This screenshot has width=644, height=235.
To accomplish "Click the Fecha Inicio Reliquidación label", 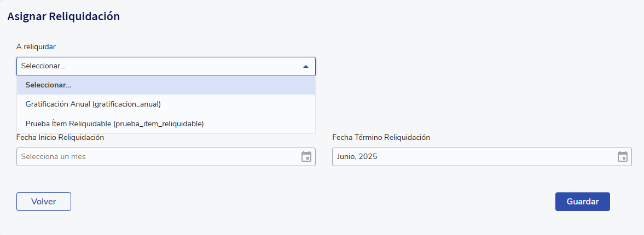I will 60,137.
